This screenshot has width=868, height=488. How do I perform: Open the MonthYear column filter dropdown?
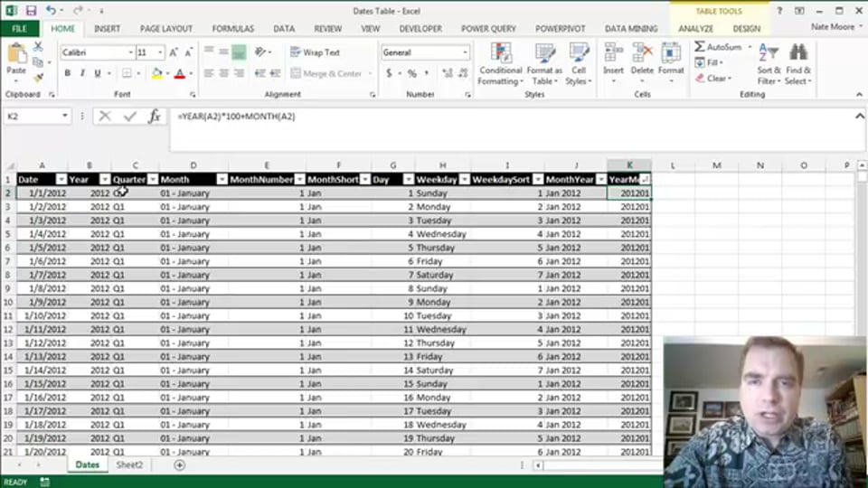[x=600, y=179]
